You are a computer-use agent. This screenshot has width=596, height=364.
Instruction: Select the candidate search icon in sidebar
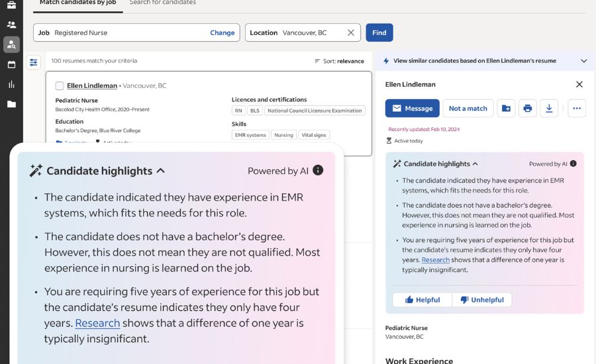coord(11,44)
